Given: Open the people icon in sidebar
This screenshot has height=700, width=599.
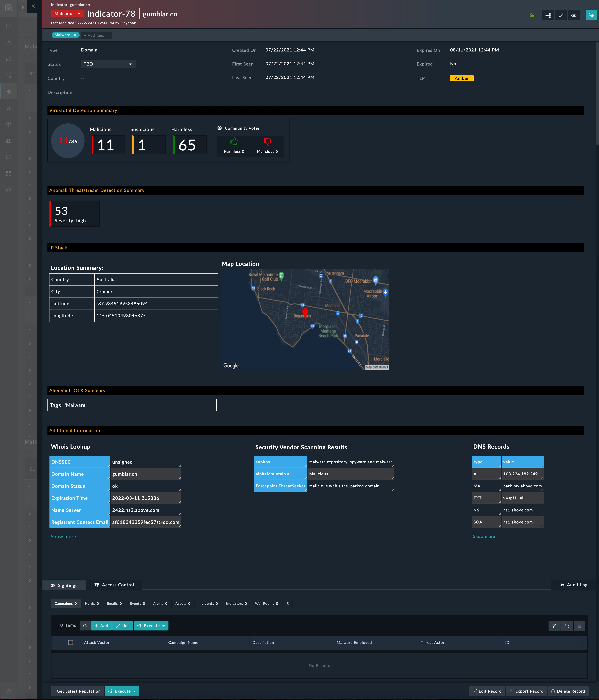Looking at the screenshot, I should (9, 43).
